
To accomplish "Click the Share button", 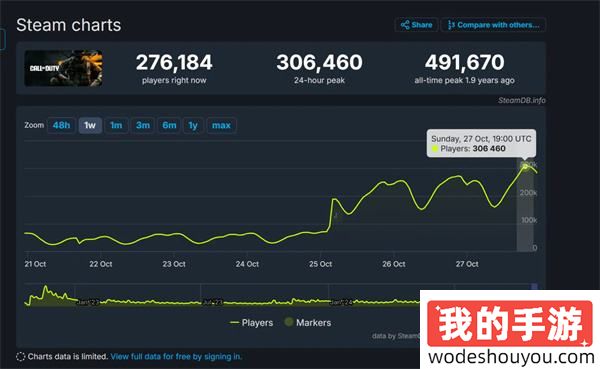I will (416, 25).
